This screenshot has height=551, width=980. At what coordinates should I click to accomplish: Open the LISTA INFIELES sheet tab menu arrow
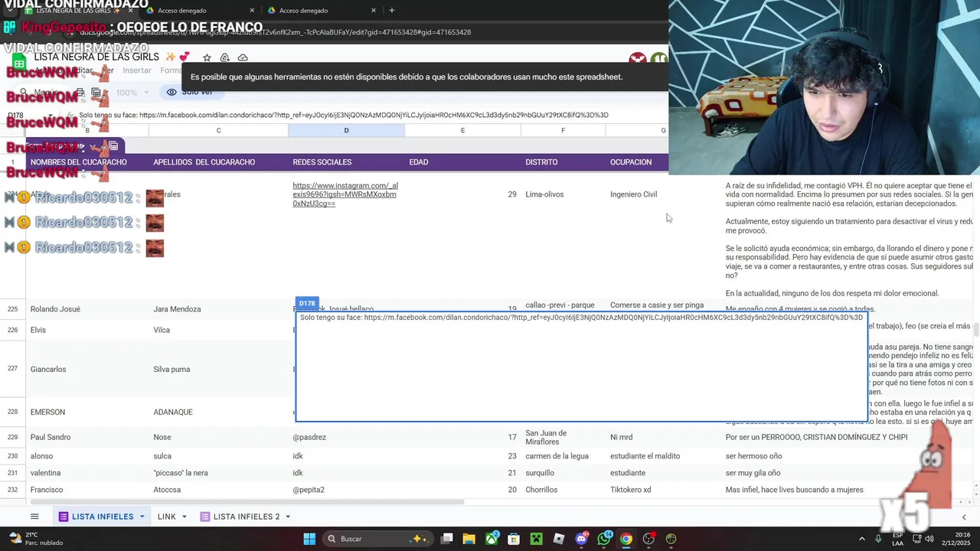pos(142,517)
